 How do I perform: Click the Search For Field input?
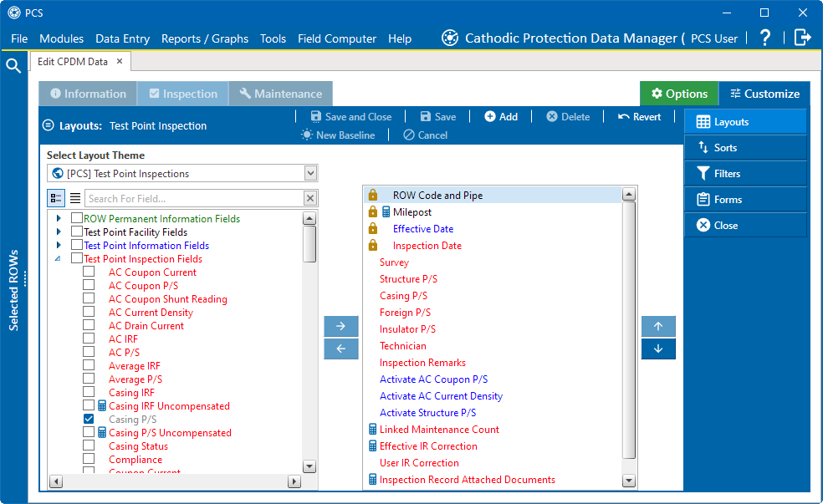pos(194,198)
